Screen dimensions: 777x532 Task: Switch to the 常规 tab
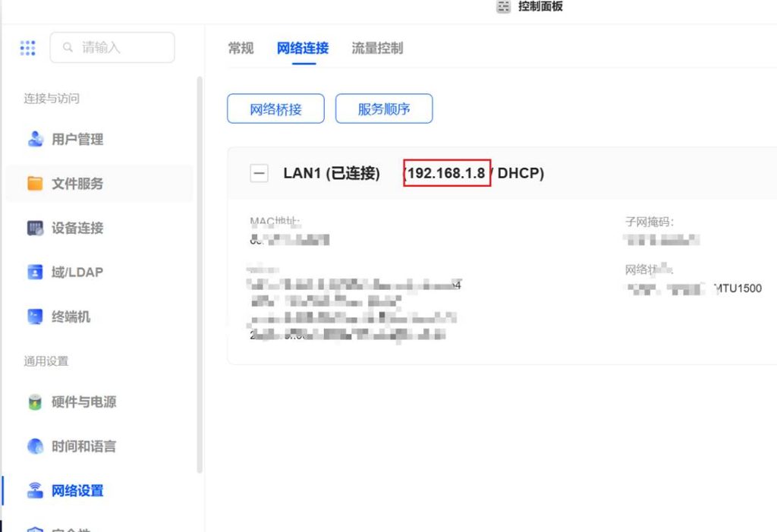241,48
